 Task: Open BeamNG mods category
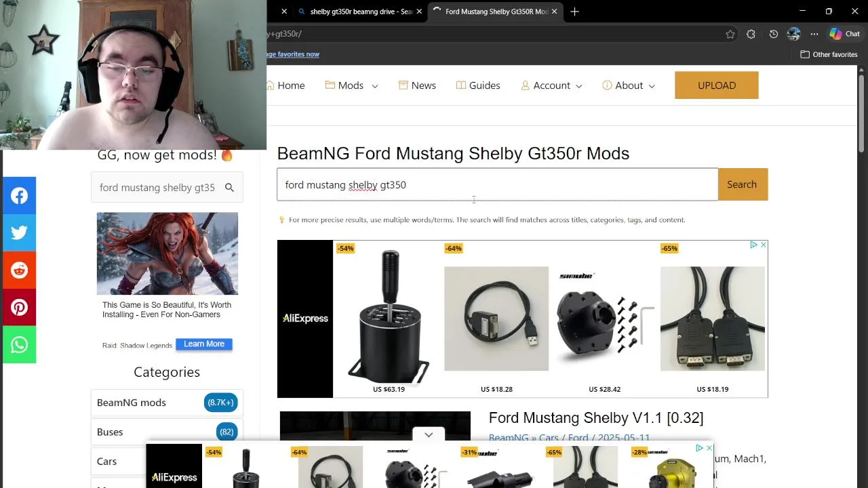[x=131, y=403]
